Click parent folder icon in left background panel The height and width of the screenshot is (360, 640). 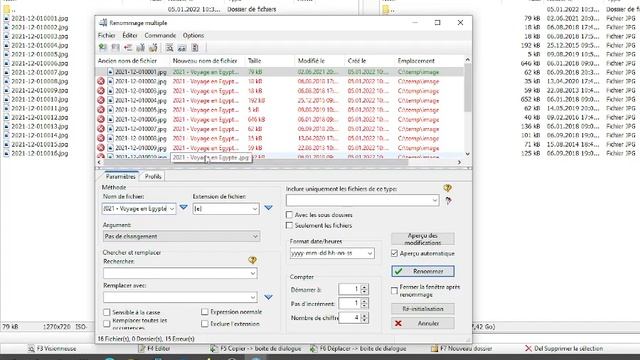point(7,9)
